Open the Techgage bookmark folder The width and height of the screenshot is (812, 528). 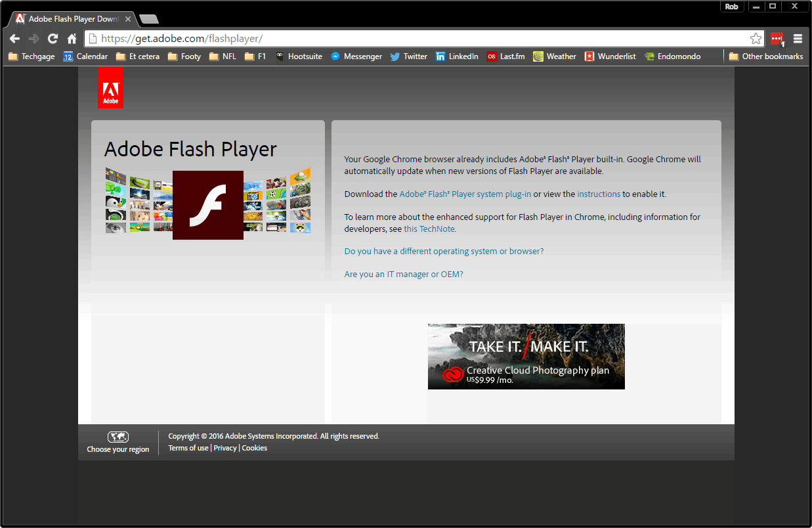click(x=32, y=56)
